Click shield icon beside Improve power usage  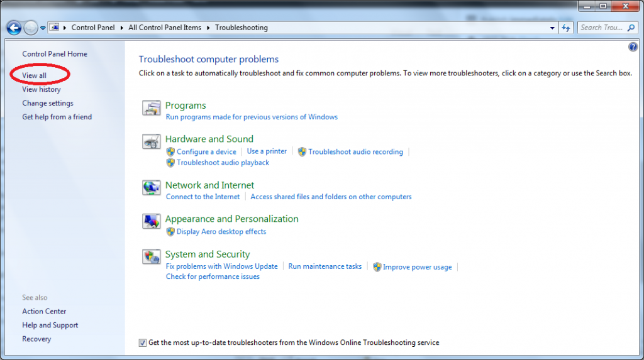(377, 267)
